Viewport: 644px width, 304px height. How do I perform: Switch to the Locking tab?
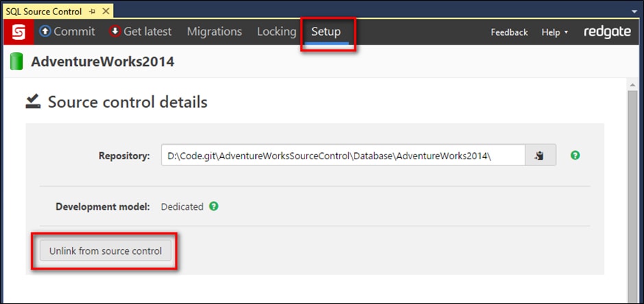point(276,32)
